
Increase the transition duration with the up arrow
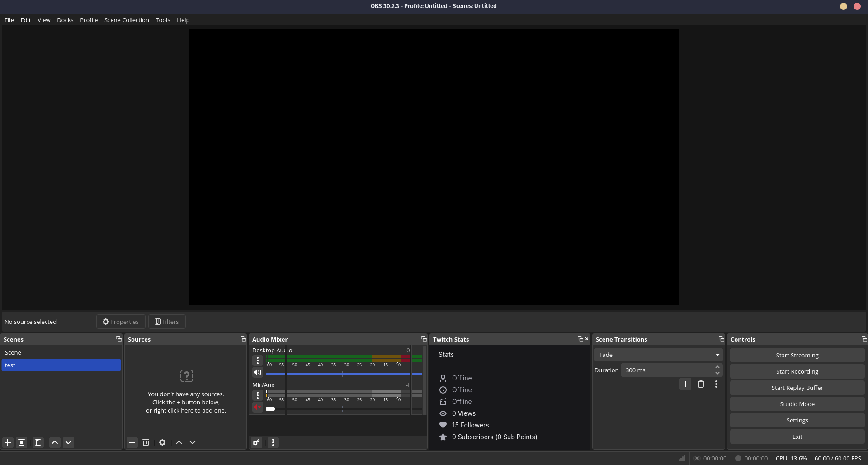coord(717,367)
